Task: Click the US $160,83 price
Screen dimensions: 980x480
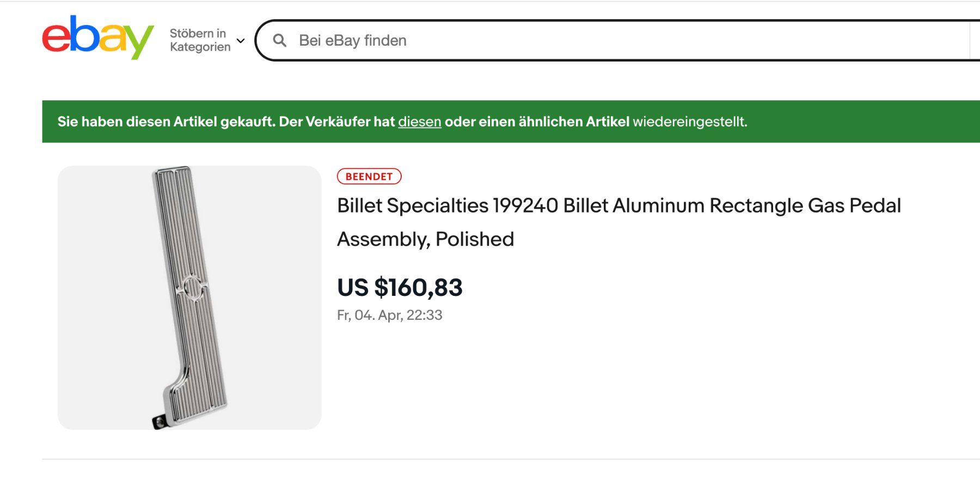Action: tap(400, 287)
